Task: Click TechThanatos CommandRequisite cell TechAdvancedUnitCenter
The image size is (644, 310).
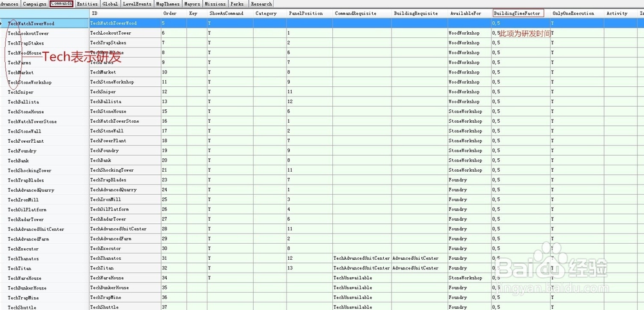Action: (x=362, y=259)
